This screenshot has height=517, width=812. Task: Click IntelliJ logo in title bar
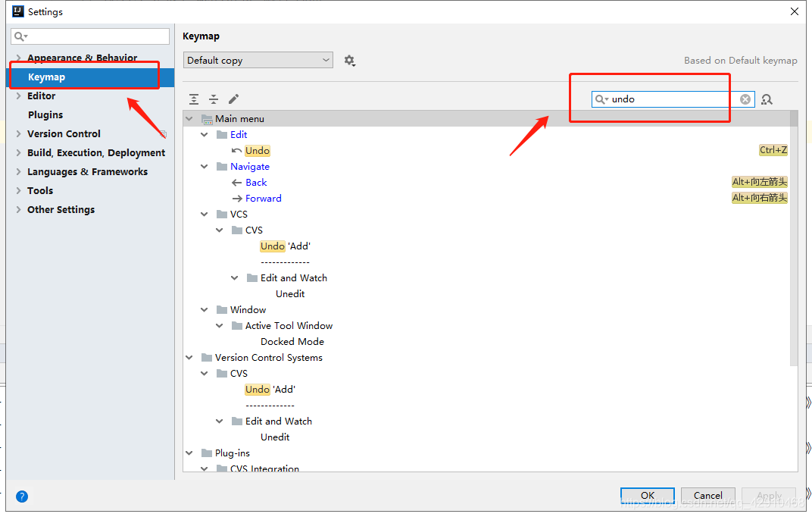pos(18,11)
